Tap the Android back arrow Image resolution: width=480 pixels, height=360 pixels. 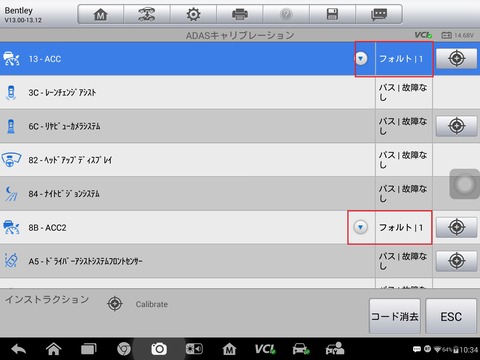coord(19,349)
